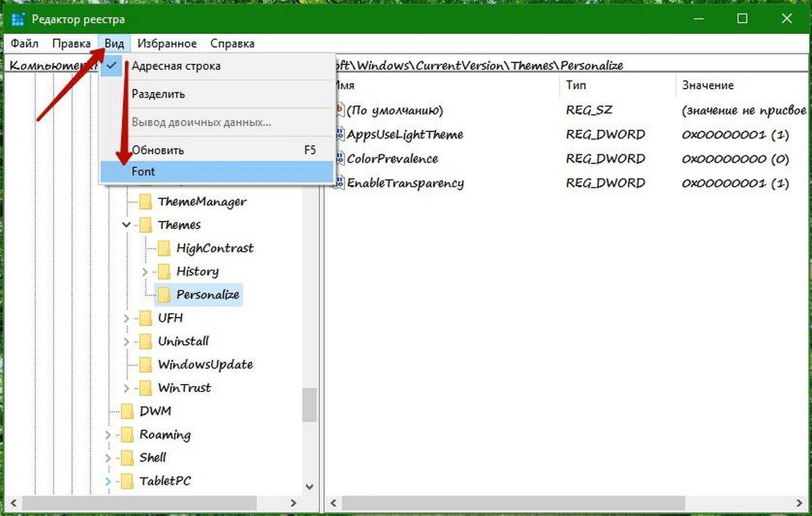Image resolution: width=812 pixels, height=516 pixels.
Task: Select the Shell folder icon
Action: [127, 458]
